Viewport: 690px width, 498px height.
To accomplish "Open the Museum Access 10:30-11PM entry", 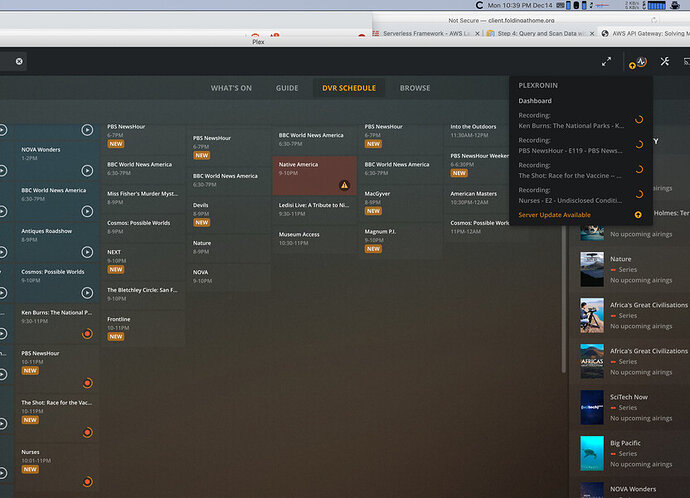I will (x=314, y=239).
